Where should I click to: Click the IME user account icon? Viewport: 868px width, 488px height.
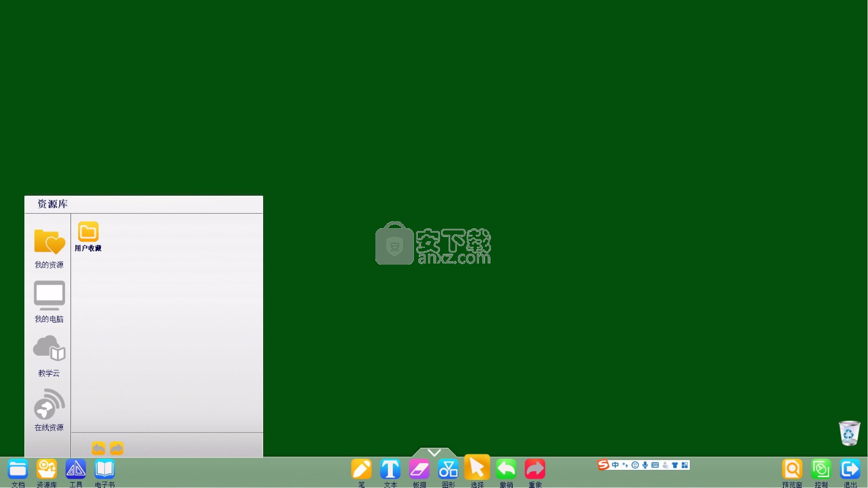665,465
